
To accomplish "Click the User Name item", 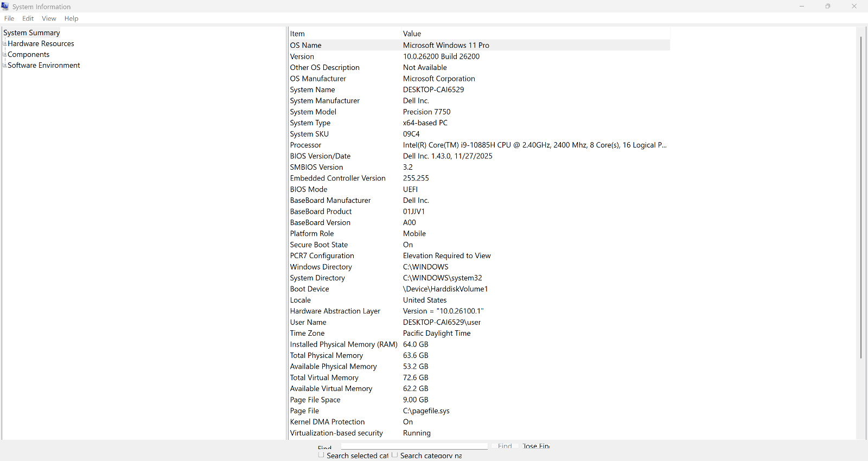I will click(x=308, y=322).
